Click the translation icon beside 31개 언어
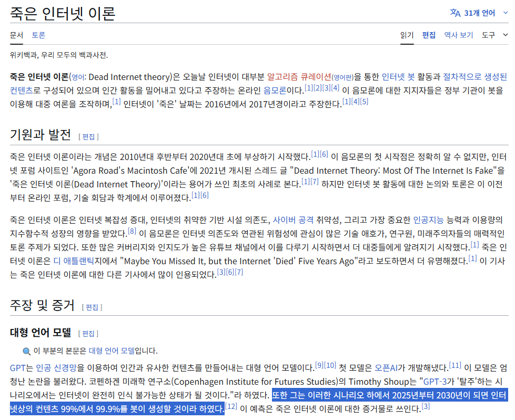 pos(455,13)
